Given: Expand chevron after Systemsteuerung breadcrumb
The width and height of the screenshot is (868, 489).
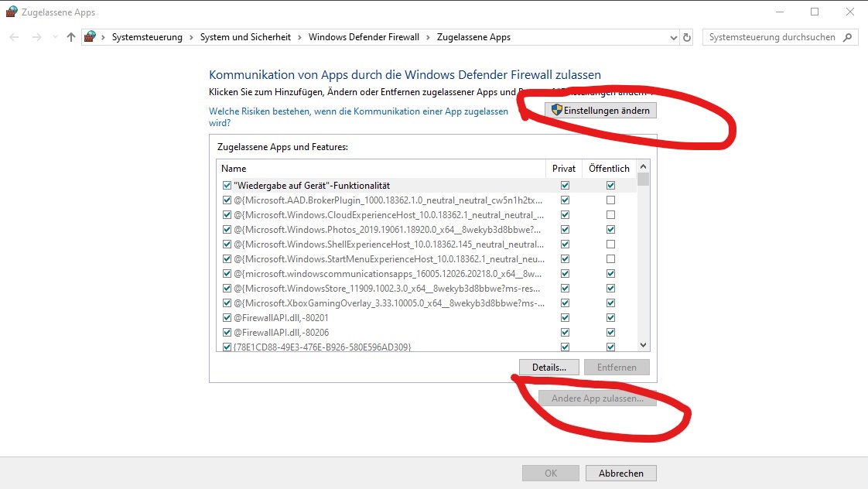Looking at the screenshot, I should 191,37.
